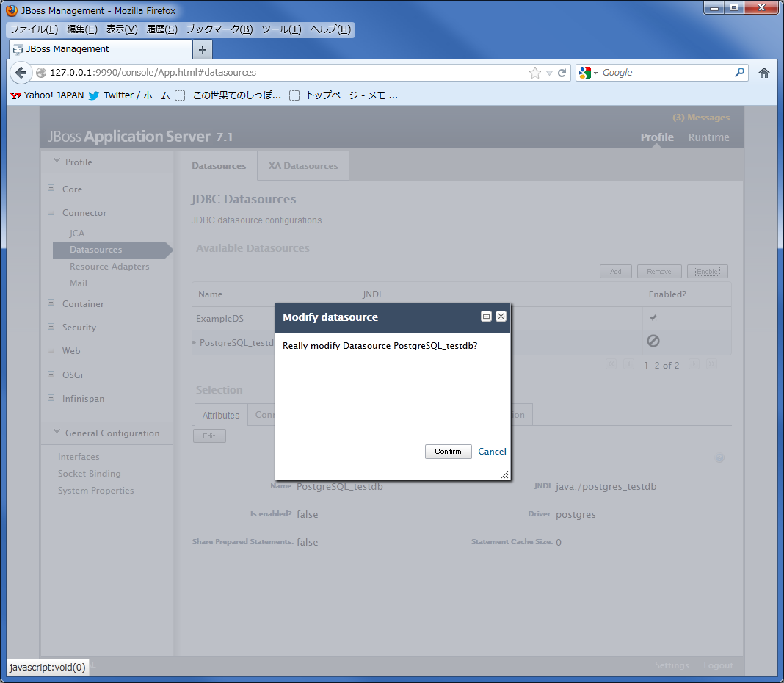The image size is (784, 683).
Task: Switch to the Profile header tab
Action: click(657, 137)
